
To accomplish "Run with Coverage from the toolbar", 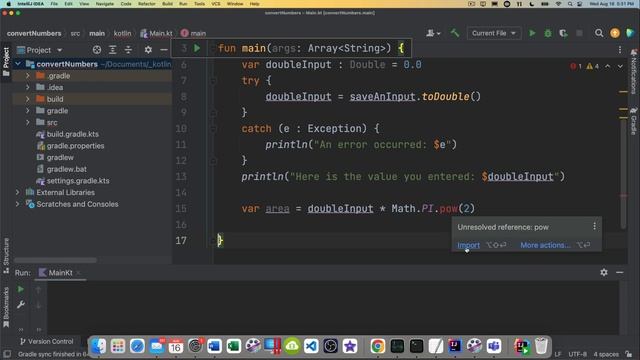I will [563, 33].
